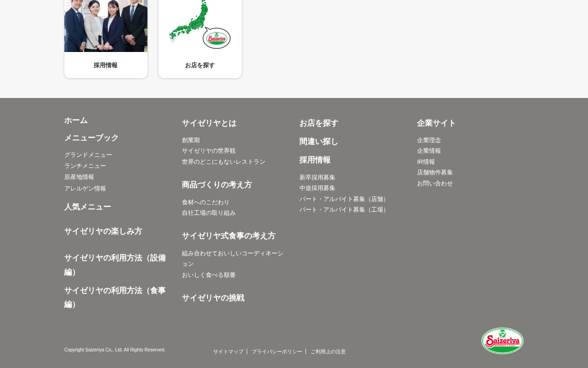Open ランチメニュー link
This screenshot has width=588, height=368.
85,166
